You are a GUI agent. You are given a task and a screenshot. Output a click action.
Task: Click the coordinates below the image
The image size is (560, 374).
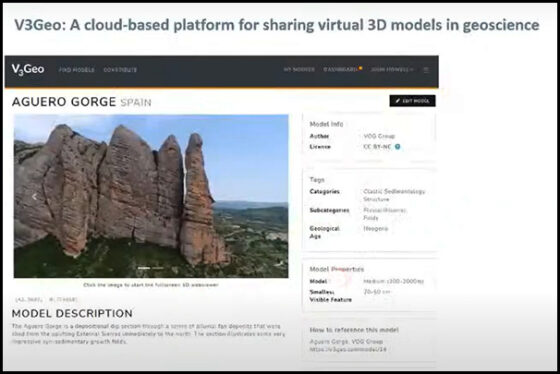(x=46, y=299)
